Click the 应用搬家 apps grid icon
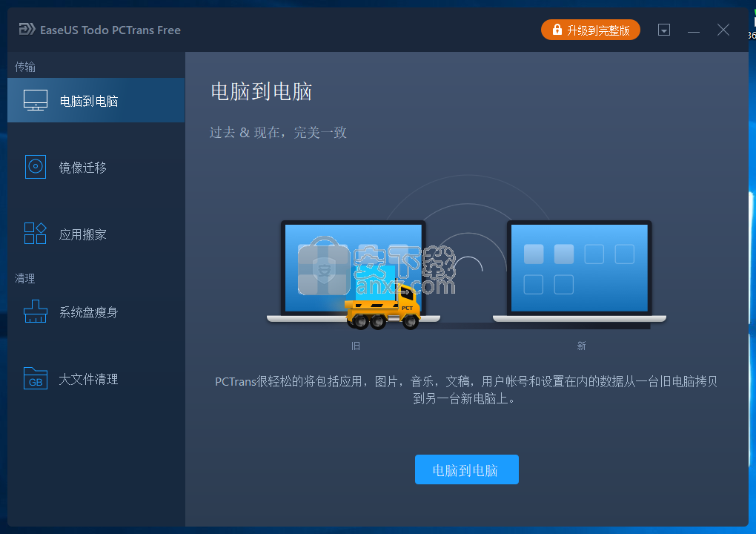756x534 pixels. [x=35, y=234]
